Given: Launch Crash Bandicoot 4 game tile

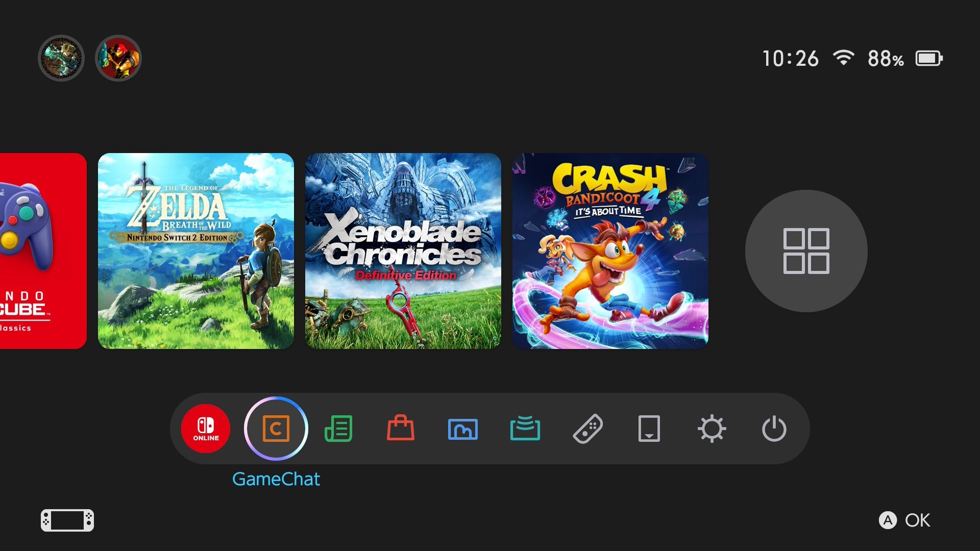Looking at the screenshot, I should (610, 251).
